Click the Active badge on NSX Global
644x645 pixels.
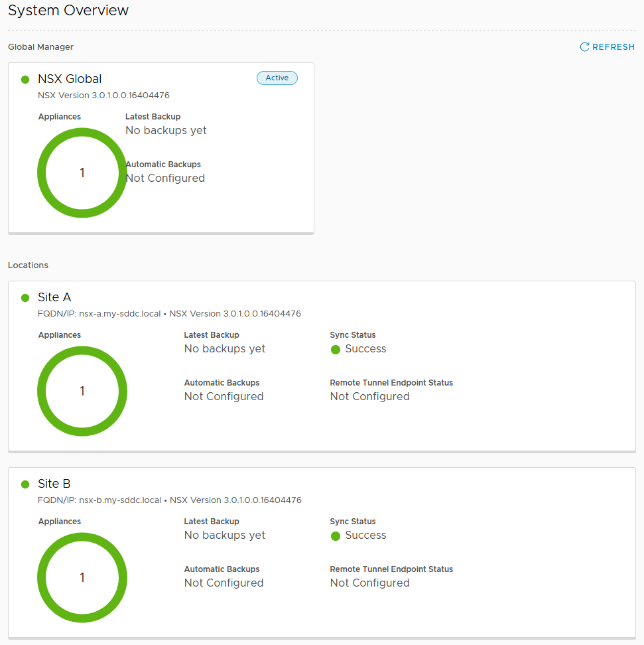point(277,78)
